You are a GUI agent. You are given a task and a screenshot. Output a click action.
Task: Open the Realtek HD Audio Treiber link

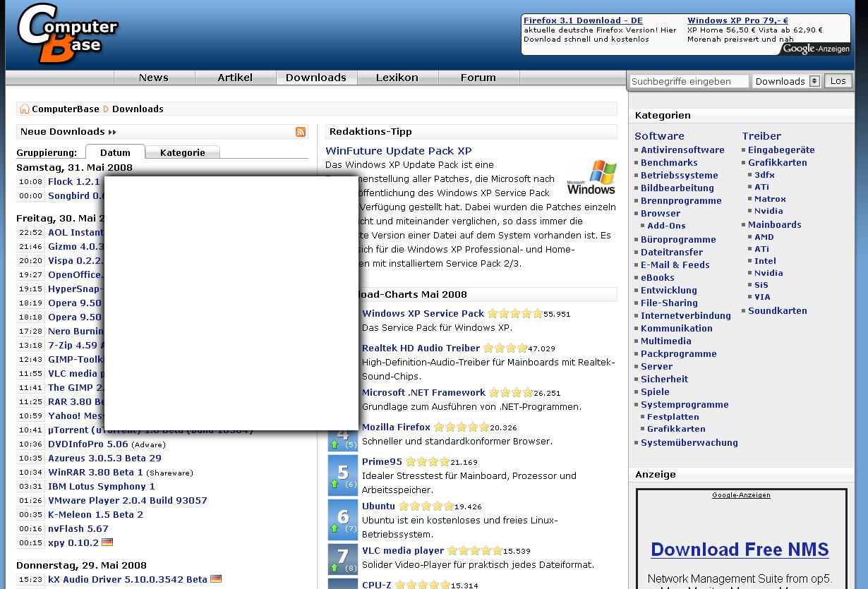point(421,348)
